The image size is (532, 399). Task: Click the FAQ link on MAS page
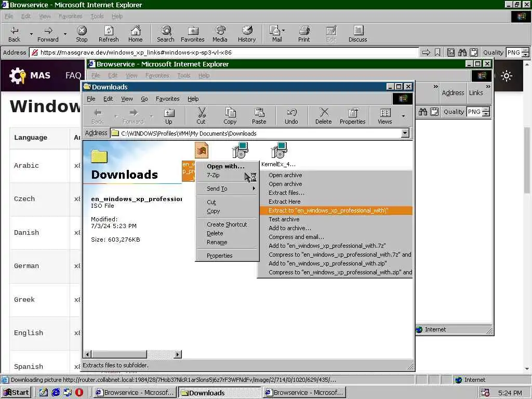coord(73,75)
